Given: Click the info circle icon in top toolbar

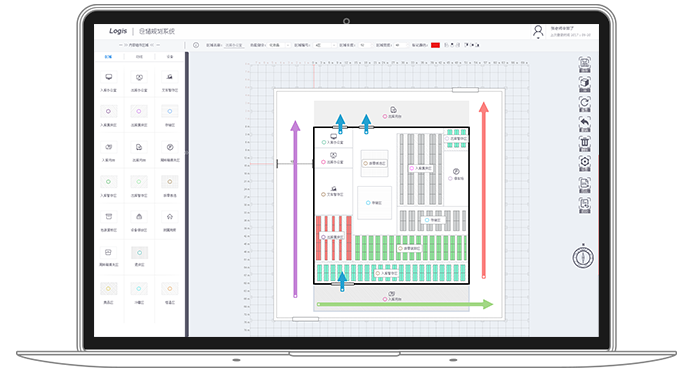Looking at the screenshot, I should [196, 45].
